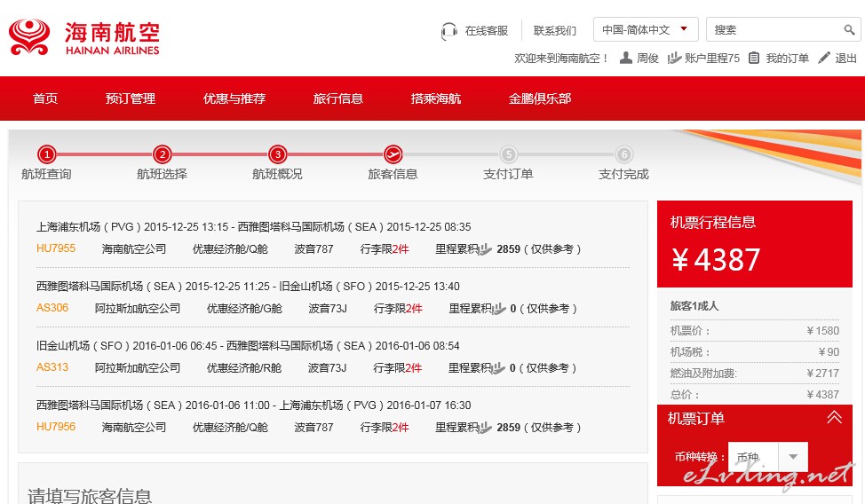Open the 优惠与推荐 menu

click(234, 98)
